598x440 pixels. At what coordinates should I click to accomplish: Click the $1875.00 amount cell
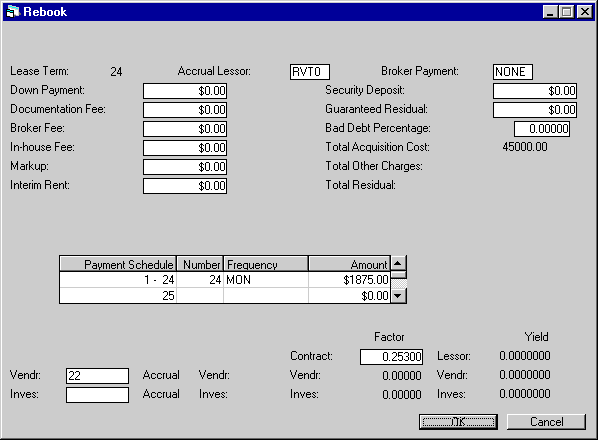point(349,280)
